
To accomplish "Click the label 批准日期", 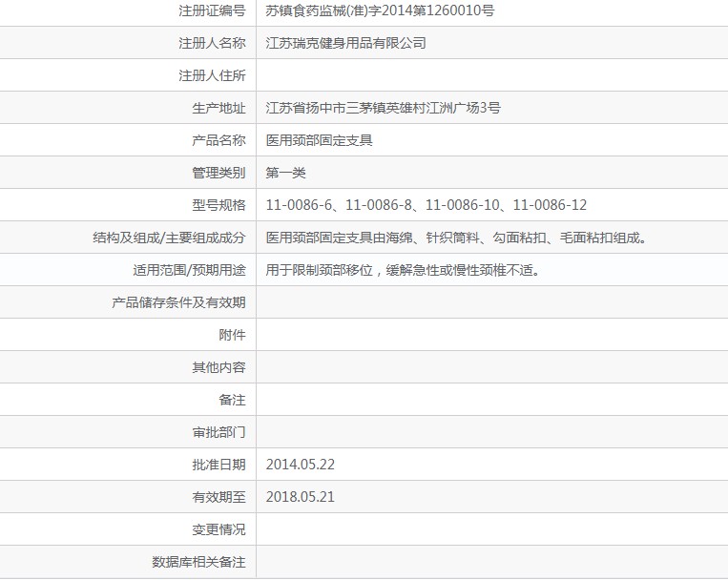I will [x=218, y=465].
